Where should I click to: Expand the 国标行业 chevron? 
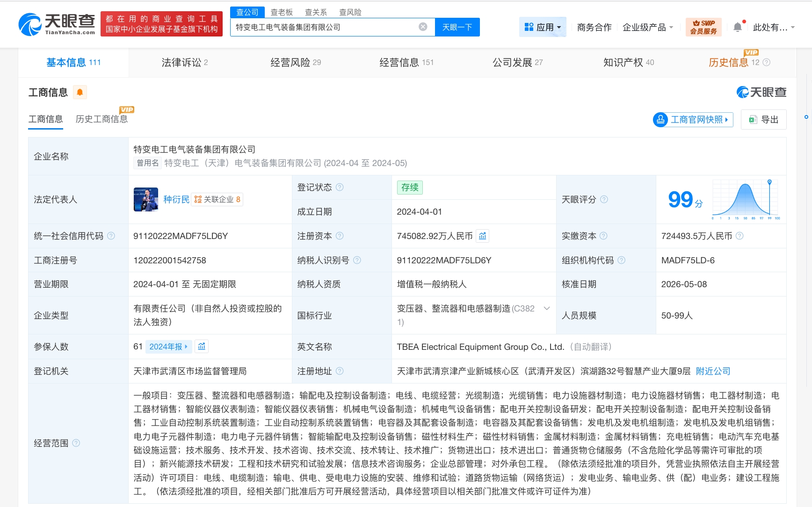coord(546,308)
